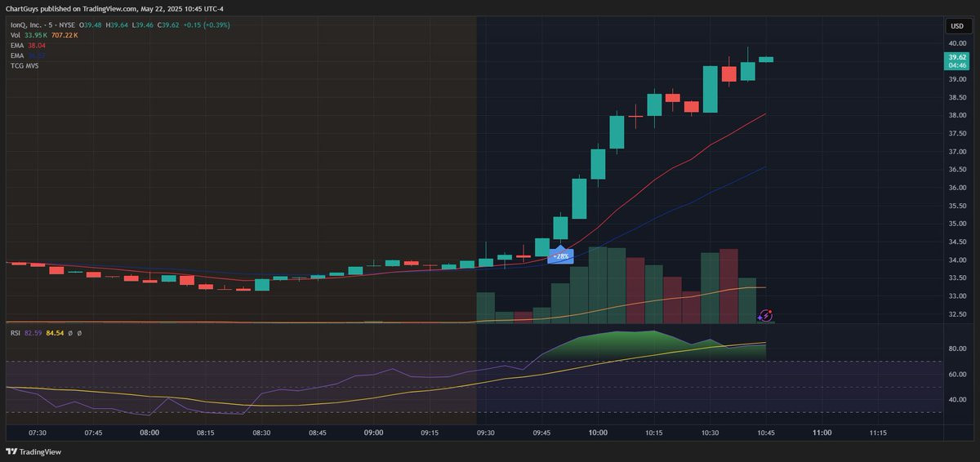
Task: Click the TradingView logo at bottom left
Action: [33, 451]
